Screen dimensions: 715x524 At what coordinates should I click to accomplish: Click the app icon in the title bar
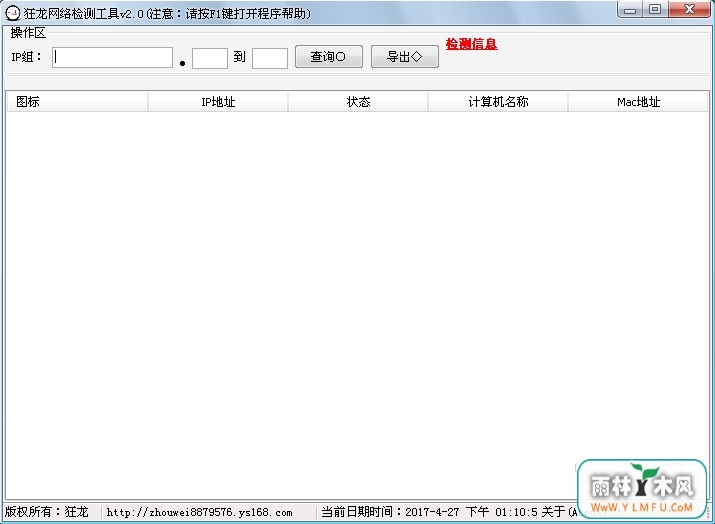coord(12,13)
